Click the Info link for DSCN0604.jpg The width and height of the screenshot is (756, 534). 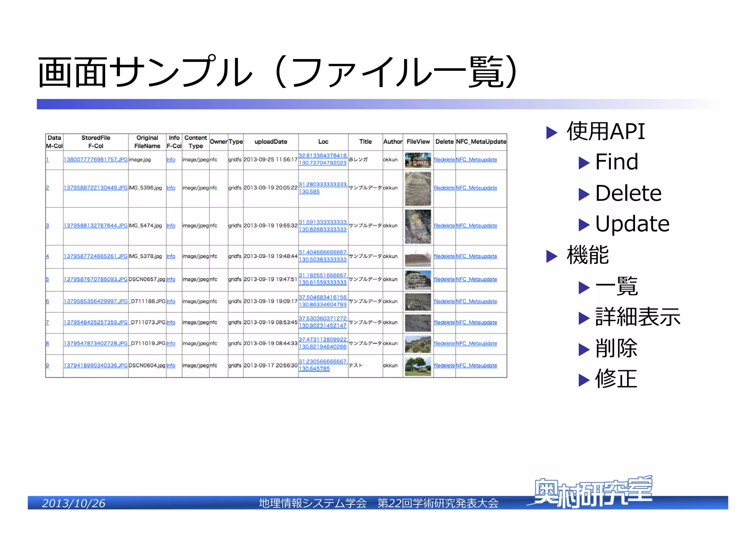[171, 365]
